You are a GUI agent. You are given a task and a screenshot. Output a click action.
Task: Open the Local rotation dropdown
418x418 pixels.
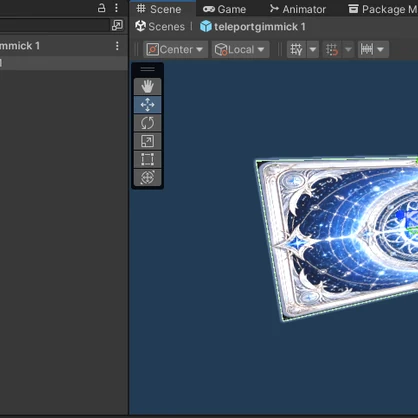pos(240,50)
